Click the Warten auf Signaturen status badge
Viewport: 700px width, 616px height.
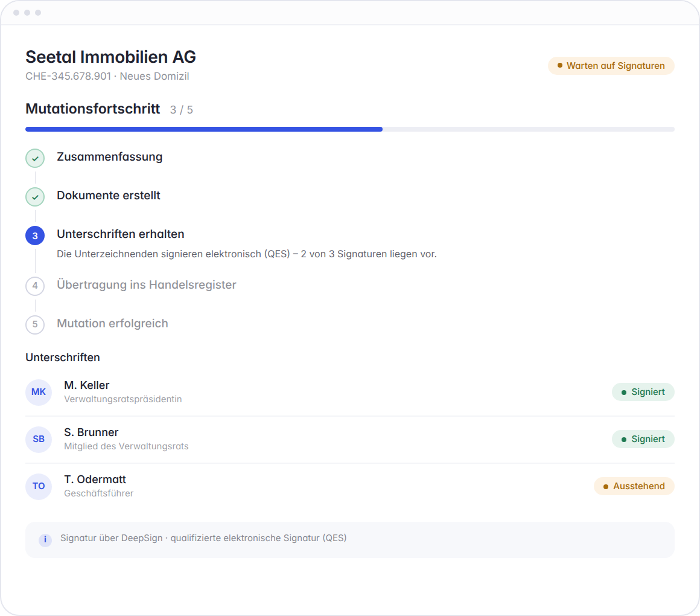point(611,66)
